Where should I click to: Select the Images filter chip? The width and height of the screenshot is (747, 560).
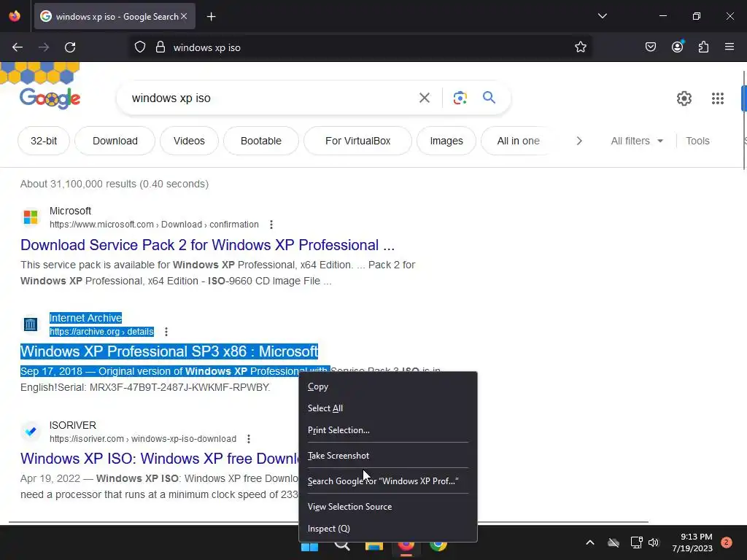pos(446,141)
